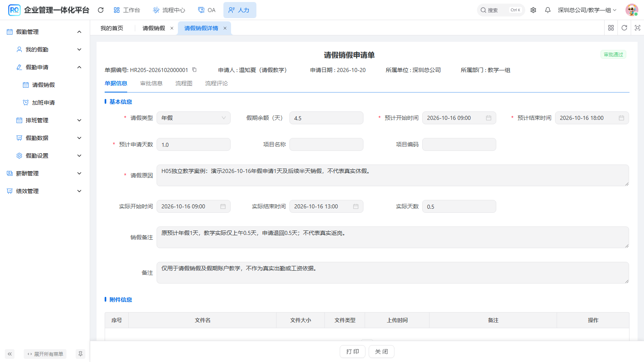Open the notifications bell
The width and height of the screenshot is (644, 362).
(548, 10)
